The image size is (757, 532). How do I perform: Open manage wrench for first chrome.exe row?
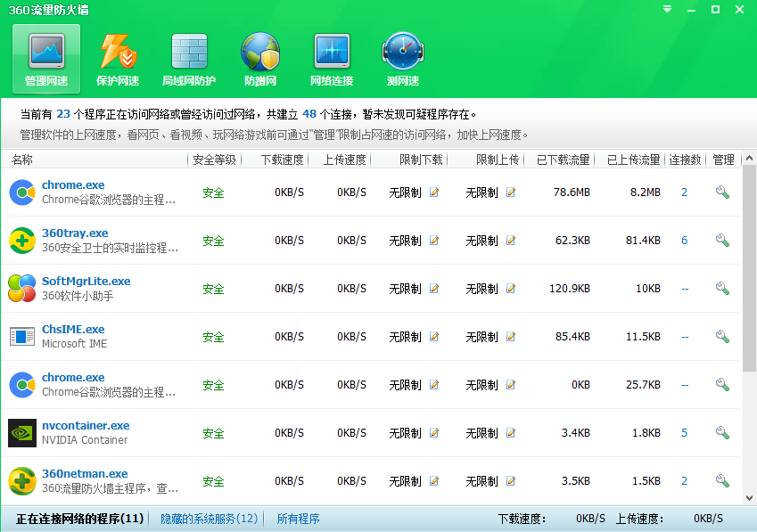(x=722, y=192)
